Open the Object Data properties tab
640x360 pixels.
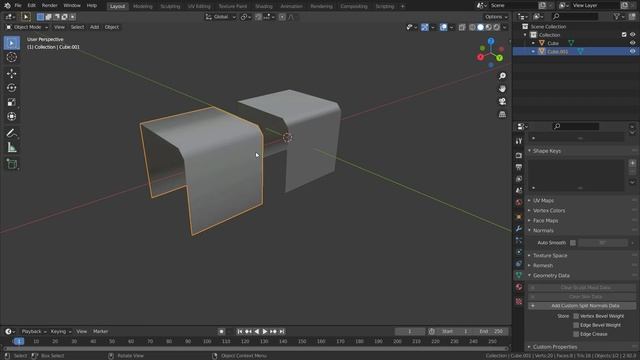pyautogui.click(x=519, y=275)
